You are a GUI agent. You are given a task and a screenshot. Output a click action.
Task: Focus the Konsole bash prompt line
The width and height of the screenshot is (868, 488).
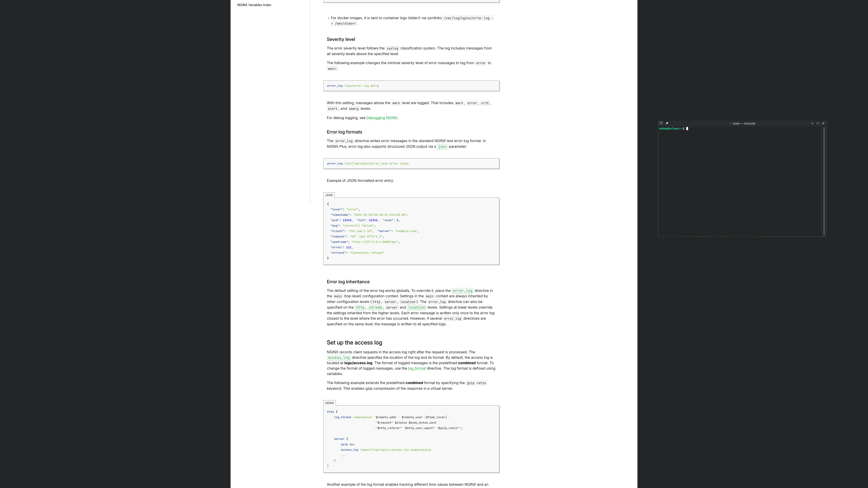tap(673, 128)
